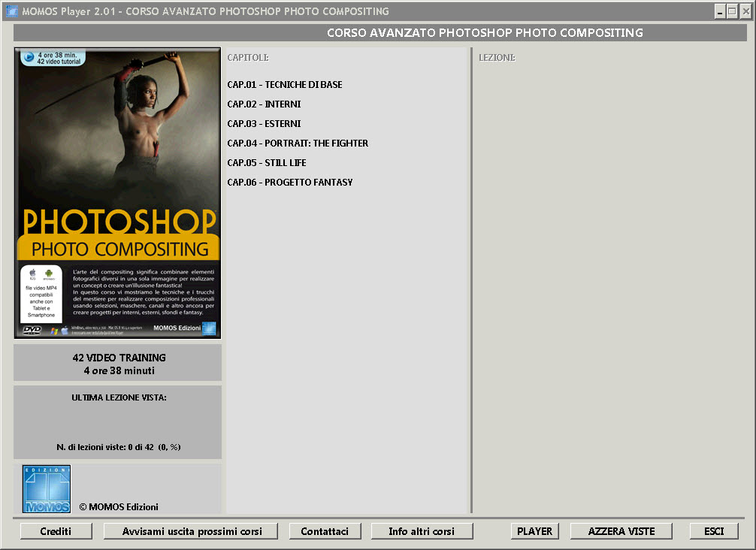The image size is (756, 550).
Task: Click Avvisami uscita prossimi corsi button
Action: coord(191,531)
